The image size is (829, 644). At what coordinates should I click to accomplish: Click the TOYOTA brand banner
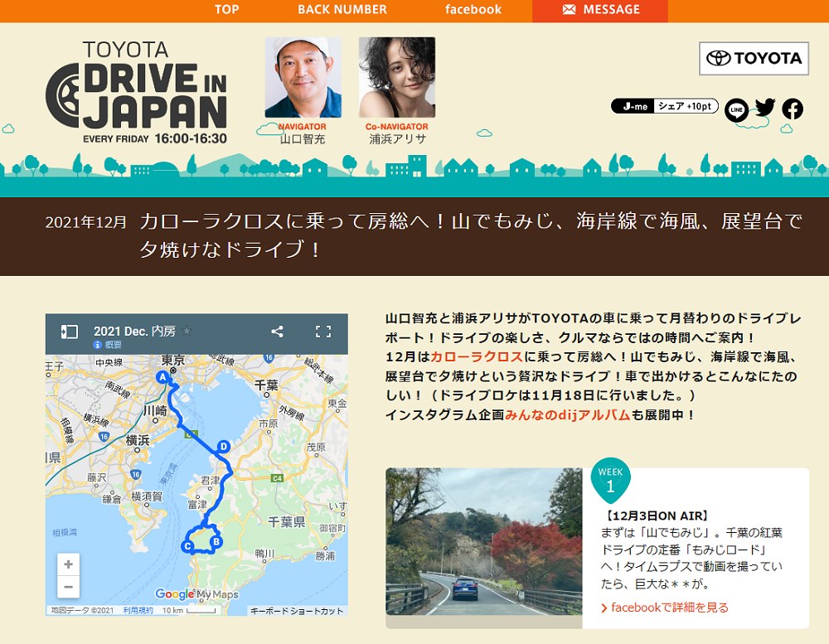point(754,58)
